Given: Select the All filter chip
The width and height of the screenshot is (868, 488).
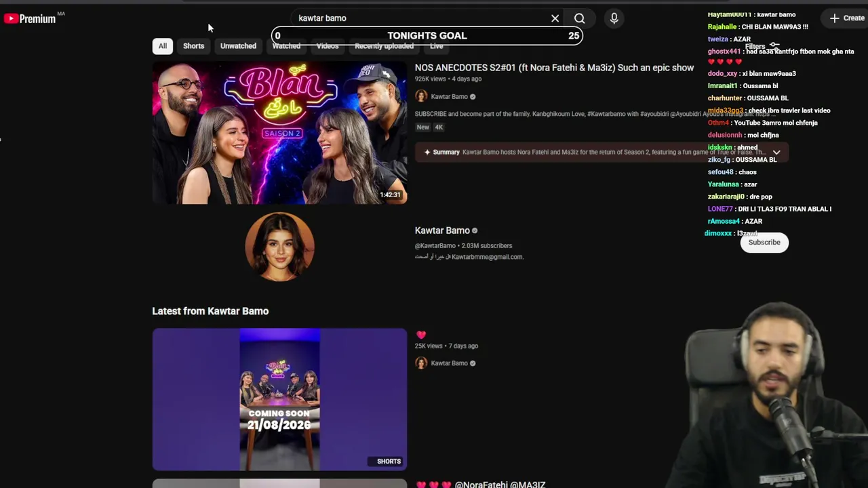Looking at the screenshot, I should (162, 46).
